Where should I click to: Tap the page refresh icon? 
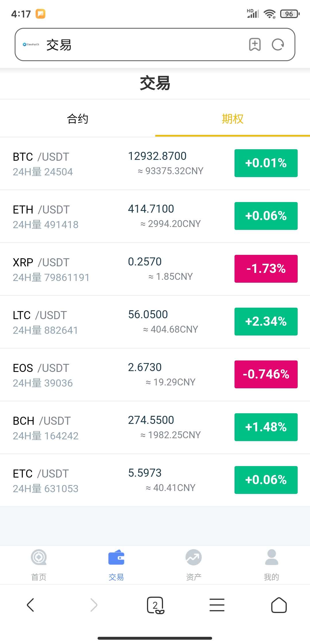click(x=278, y=44)
